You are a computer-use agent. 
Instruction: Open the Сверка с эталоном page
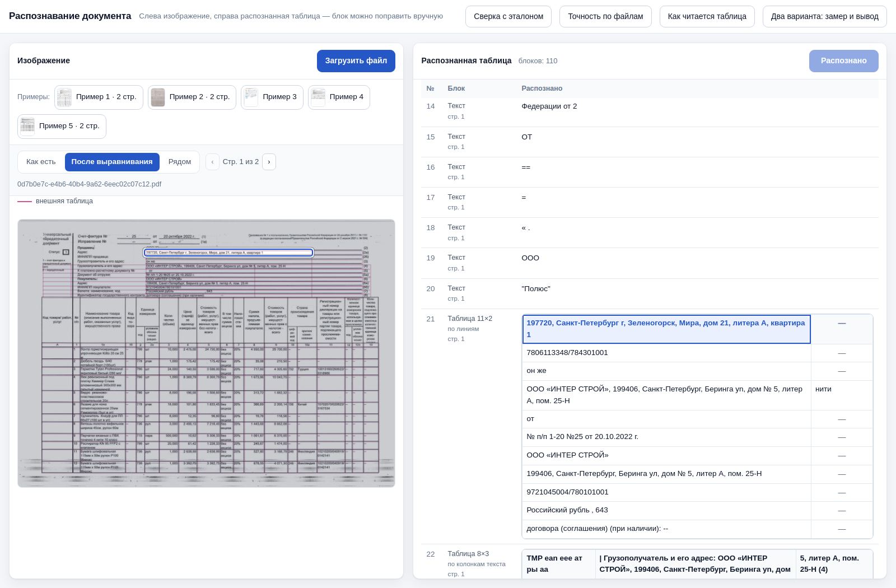(x=508, y=16)
